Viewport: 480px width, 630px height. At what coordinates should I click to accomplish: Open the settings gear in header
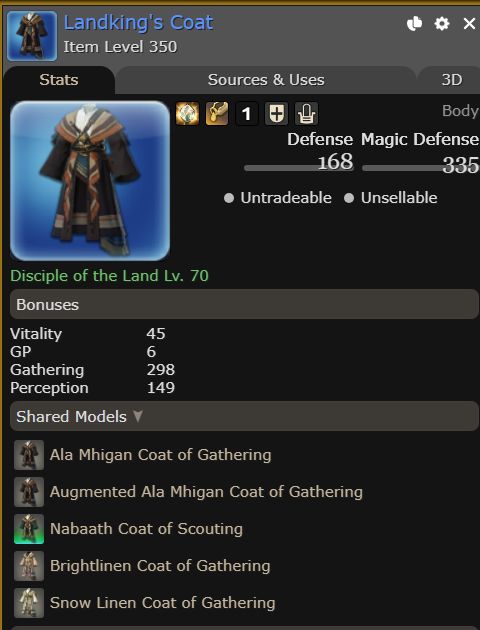(x=442, y=24)
